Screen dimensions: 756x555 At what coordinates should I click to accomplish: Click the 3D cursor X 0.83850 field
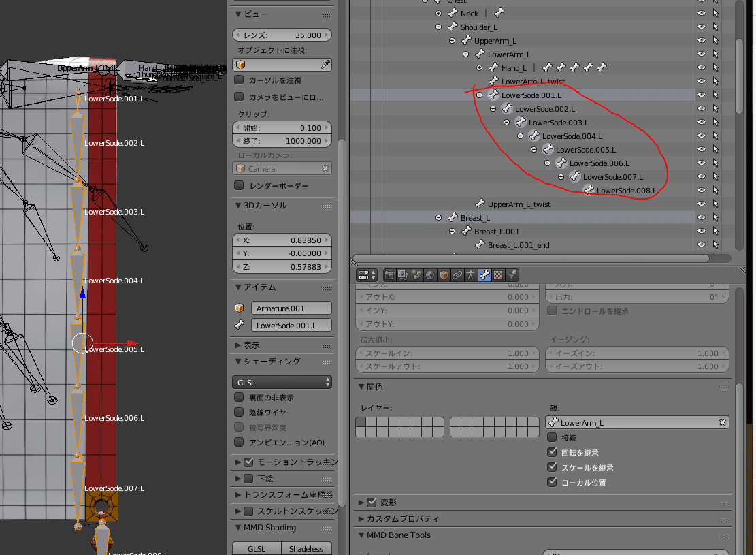click(x=282, y=240)
